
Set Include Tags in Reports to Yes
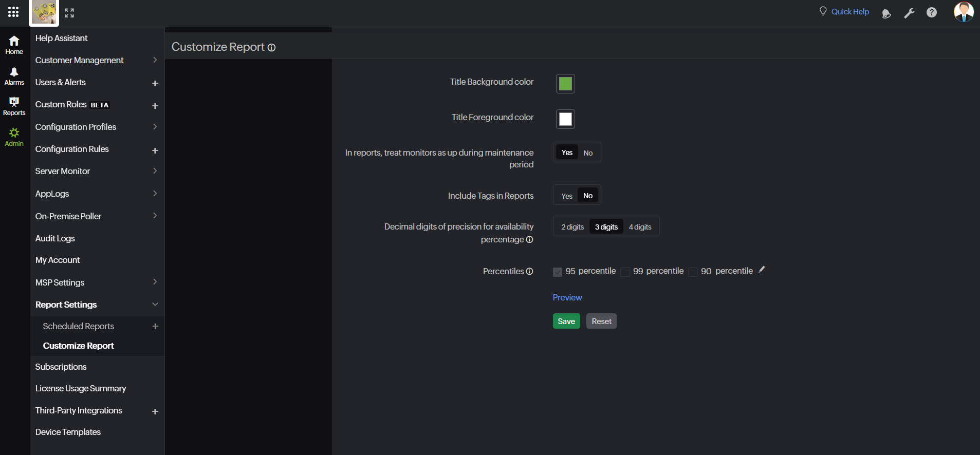pyautogui.click(x=566, y=196)
